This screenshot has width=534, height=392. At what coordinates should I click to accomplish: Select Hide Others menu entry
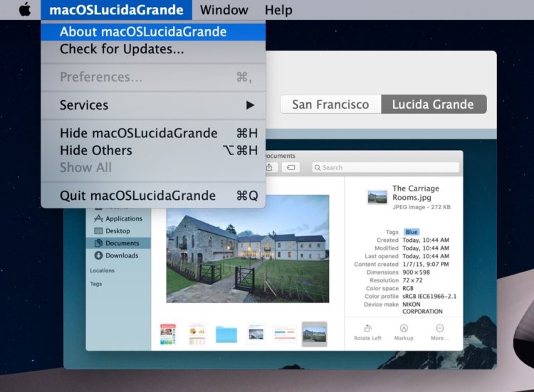click(153, 150)
